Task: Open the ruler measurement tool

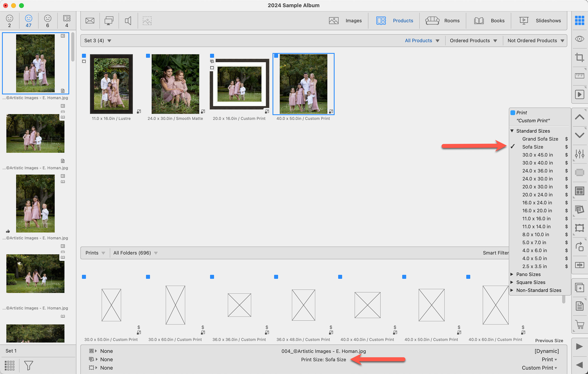Action: [579, 76]
